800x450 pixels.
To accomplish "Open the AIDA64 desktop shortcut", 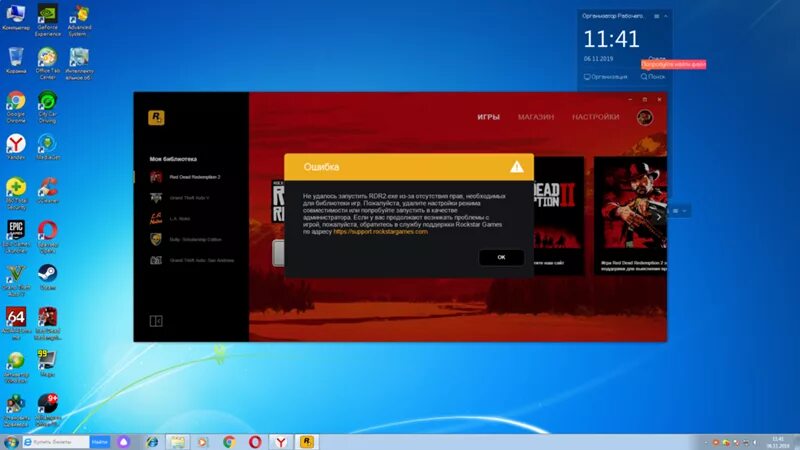I will pyautogui.click(x=16, y=323).
